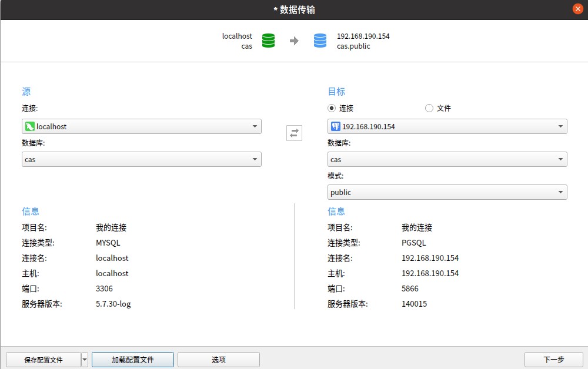Click the 保存配置文件 button

pyautogui.click(x=44, y=360)
